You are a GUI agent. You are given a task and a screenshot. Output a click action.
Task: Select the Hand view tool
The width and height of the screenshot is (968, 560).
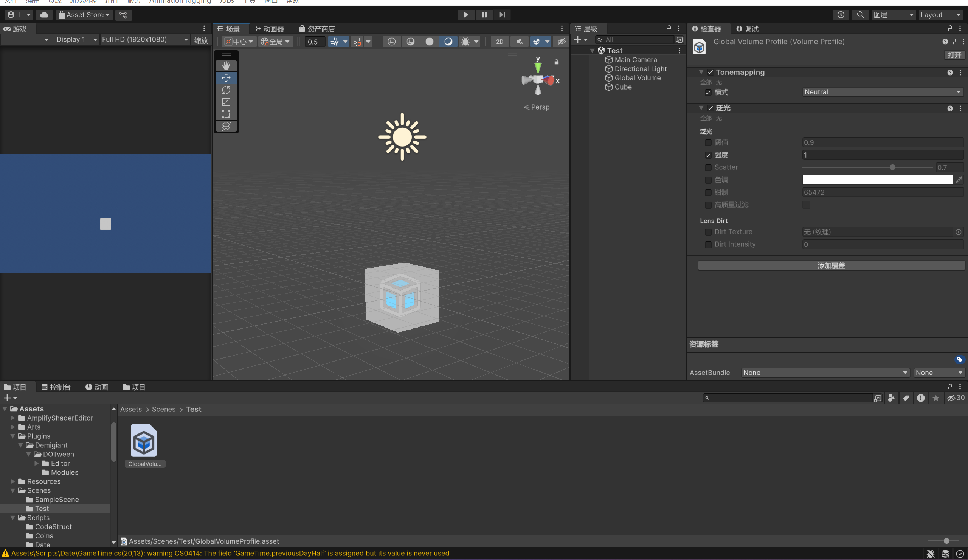pos(226,66)
